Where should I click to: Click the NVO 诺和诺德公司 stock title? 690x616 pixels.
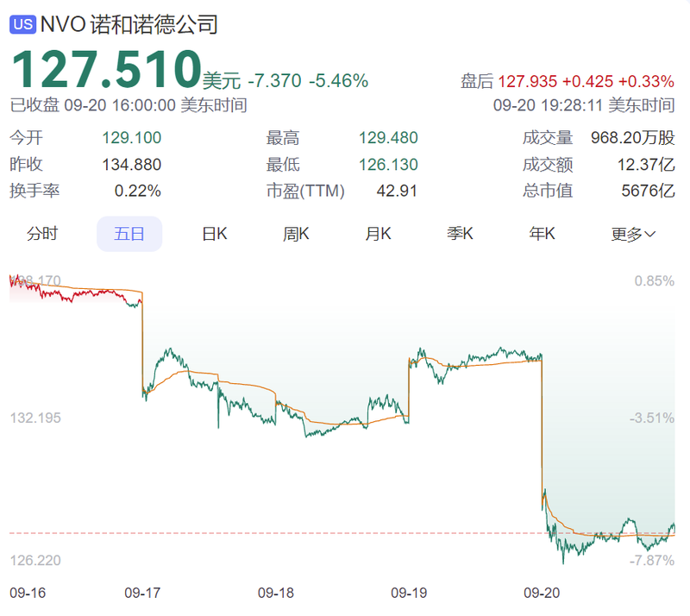(x=129, y=25)
